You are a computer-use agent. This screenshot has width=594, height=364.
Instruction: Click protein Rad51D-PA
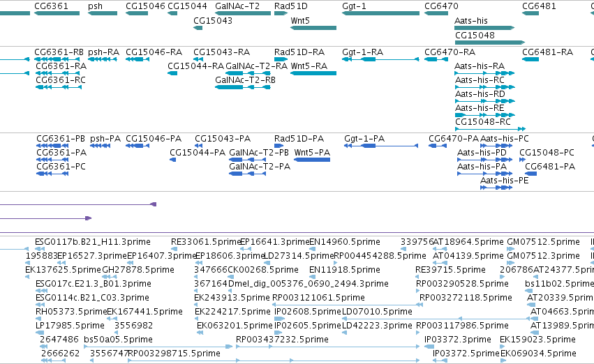click(299, 139)
